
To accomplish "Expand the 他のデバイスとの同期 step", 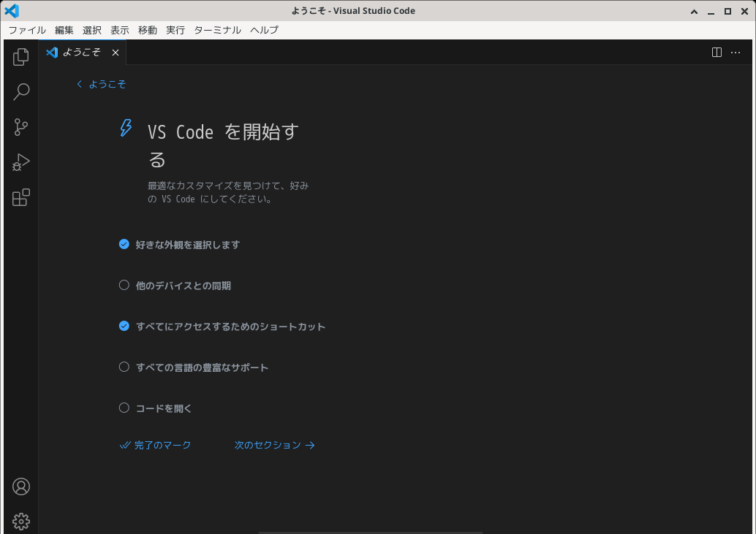I will coord(184,286).
